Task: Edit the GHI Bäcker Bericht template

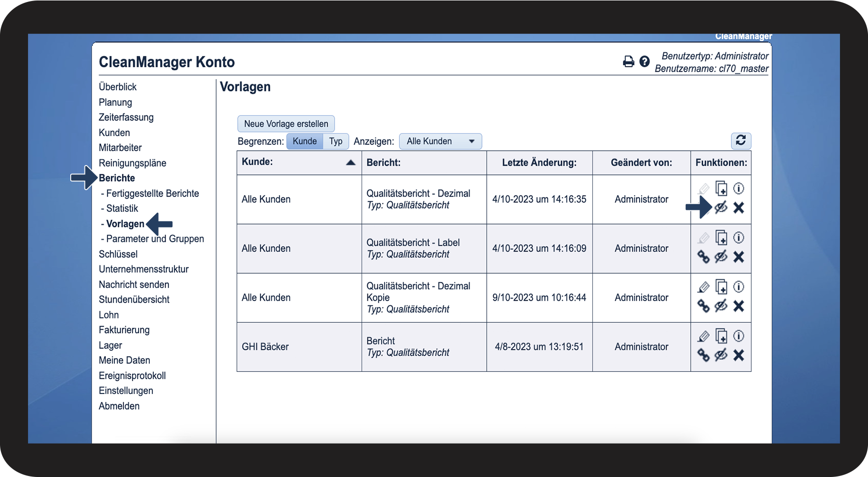Action: (703, 336)
